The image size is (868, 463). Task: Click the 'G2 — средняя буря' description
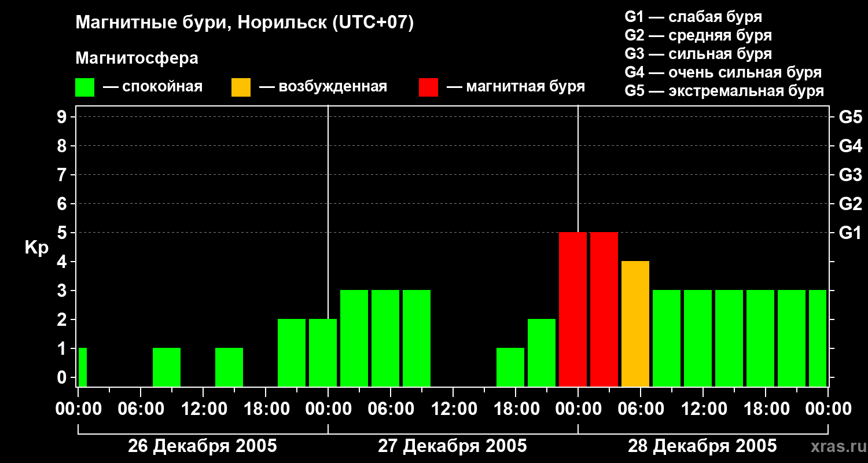tap(698, 35)
